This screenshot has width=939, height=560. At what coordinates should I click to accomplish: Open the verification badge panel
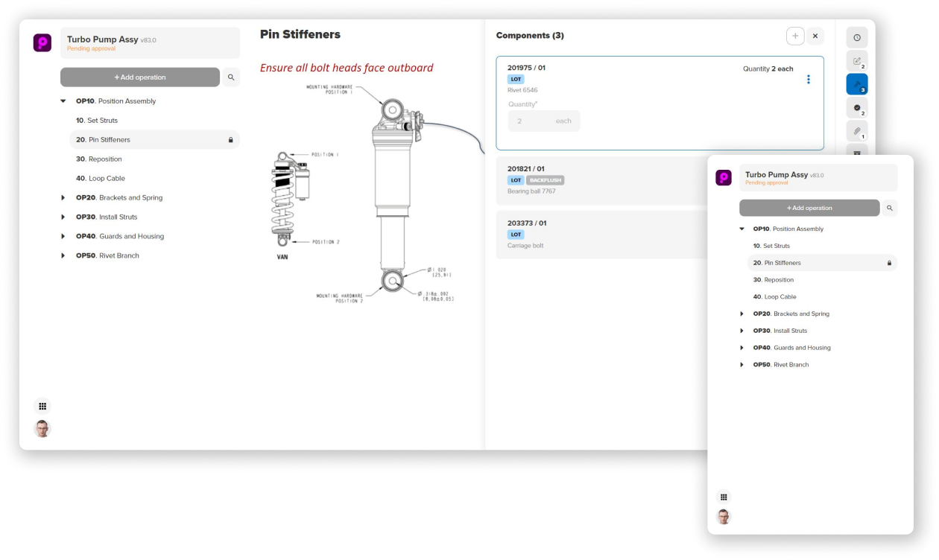coord(857,108)
